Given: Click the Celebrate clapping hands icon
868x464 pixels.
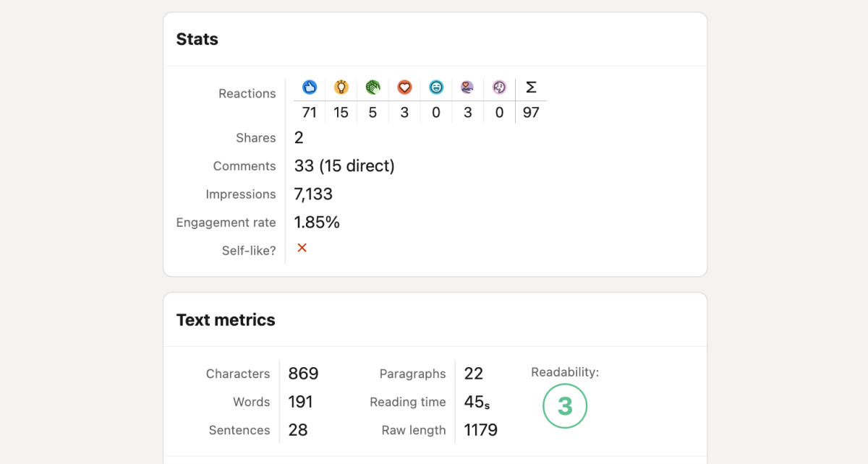Looking at the screenshot, I should (373, 87).
